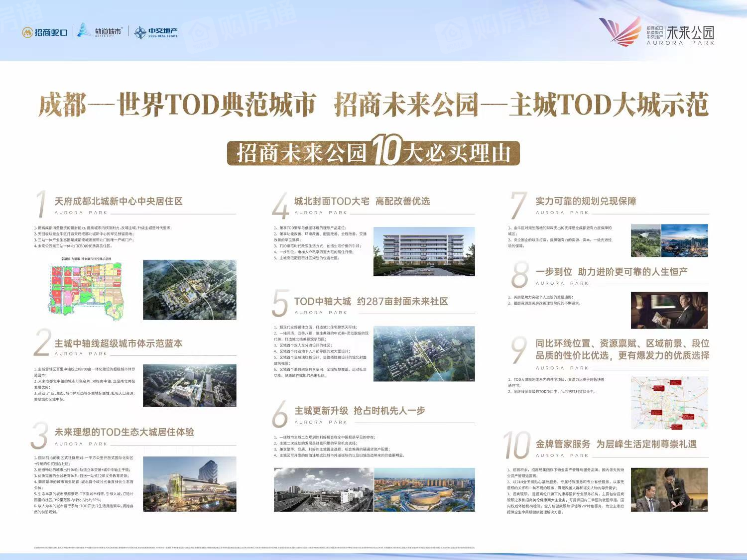Select heading 主城更新升级 抢占时机先人一步

pyautogui.click(x=360, y=411)
